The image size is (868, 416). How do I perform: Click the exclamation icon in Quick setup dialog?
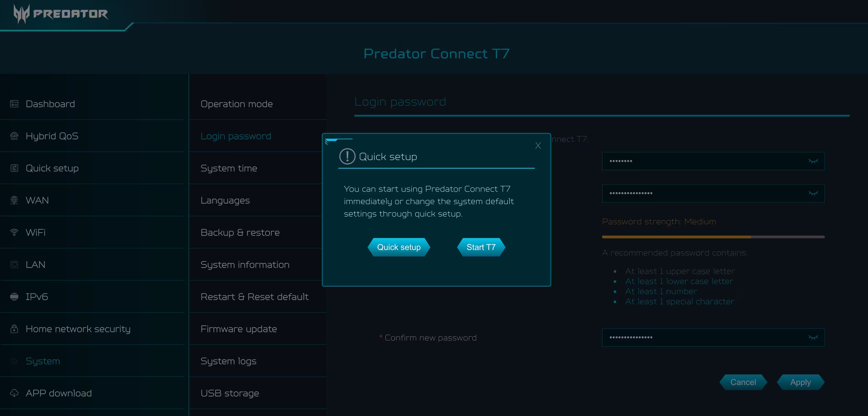(x=347, y=156)
